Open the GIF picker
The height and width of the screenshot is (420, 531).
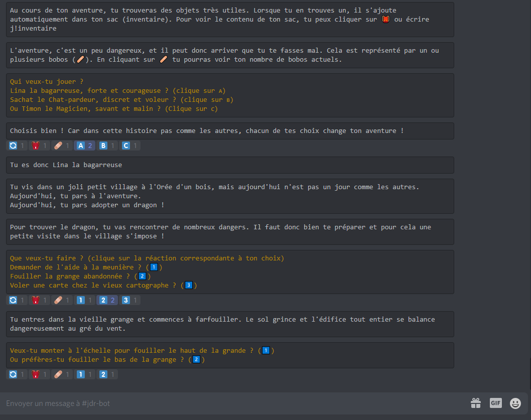click(x=495, y=403)
